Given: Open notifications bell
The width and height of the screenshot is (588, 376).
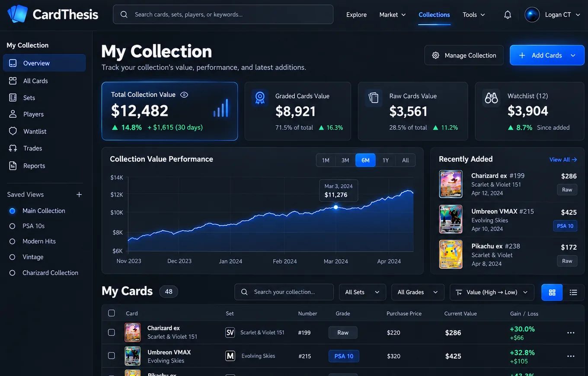Looking at the screenshot, I should coord(508,15).
